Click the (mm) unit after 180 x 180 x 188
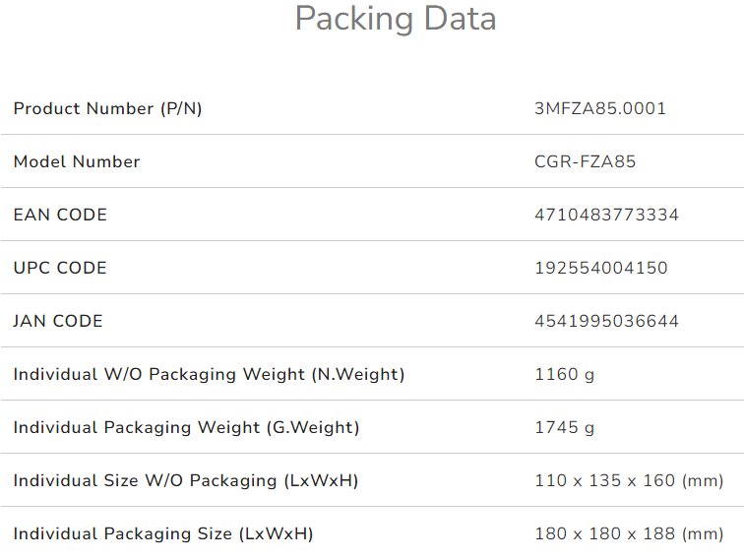 (703, 533)
